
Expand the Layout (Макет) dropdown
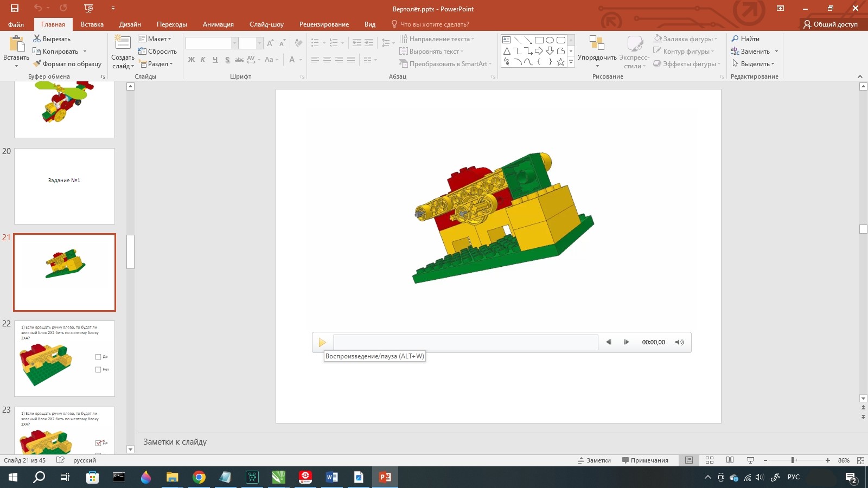coord(155,38)
